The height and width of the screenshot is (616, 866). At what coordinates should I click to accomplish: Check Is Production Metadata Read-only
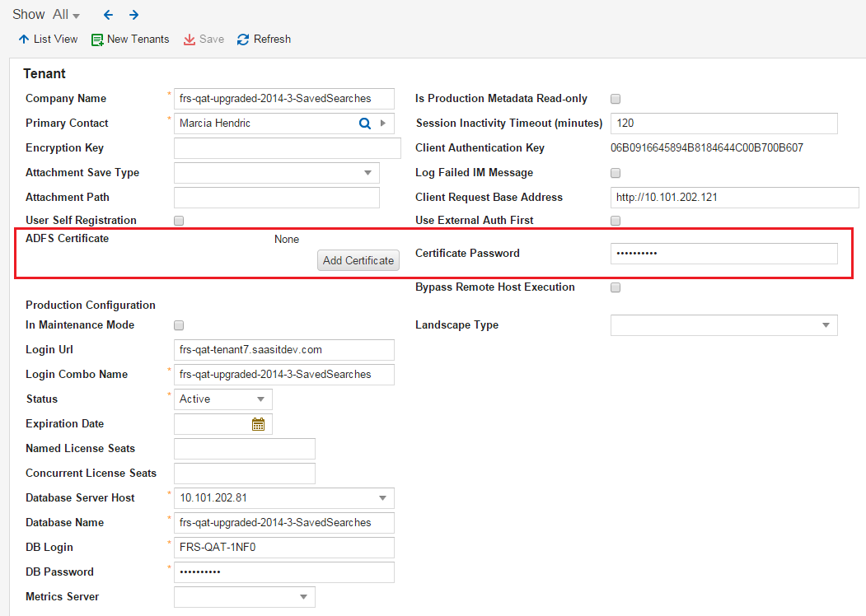click(615, 98)
